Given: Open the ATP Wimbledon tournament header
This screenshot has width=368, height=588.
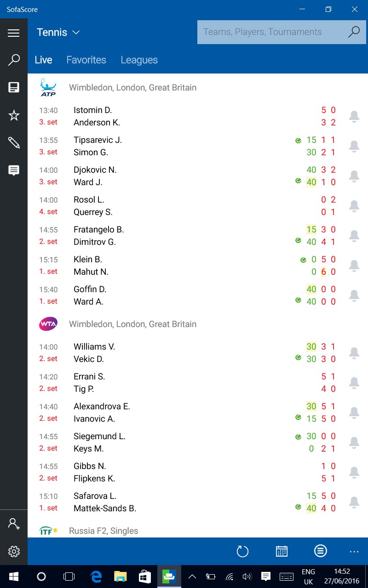Looking at the screenshot, I should [x=132, y=87].
